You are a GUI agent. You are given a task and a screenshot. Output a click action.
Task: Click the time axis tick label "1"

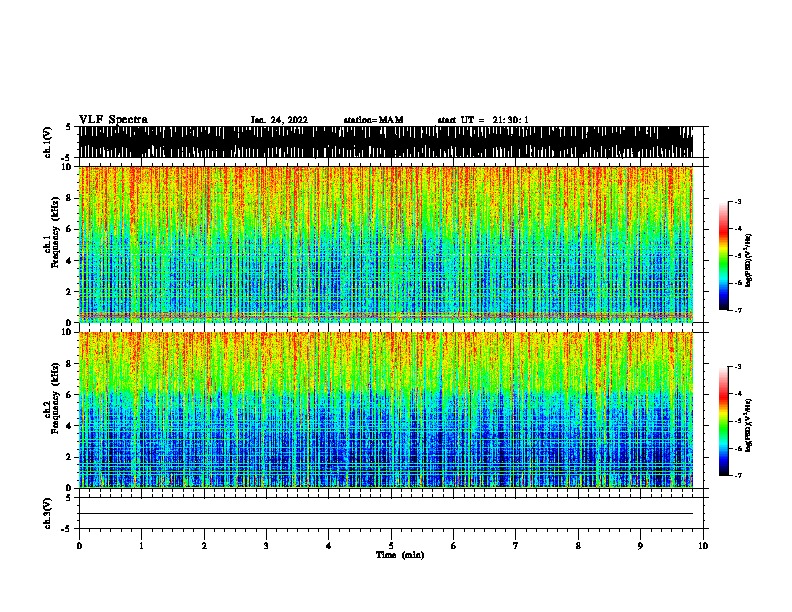[x=141, y=546]
